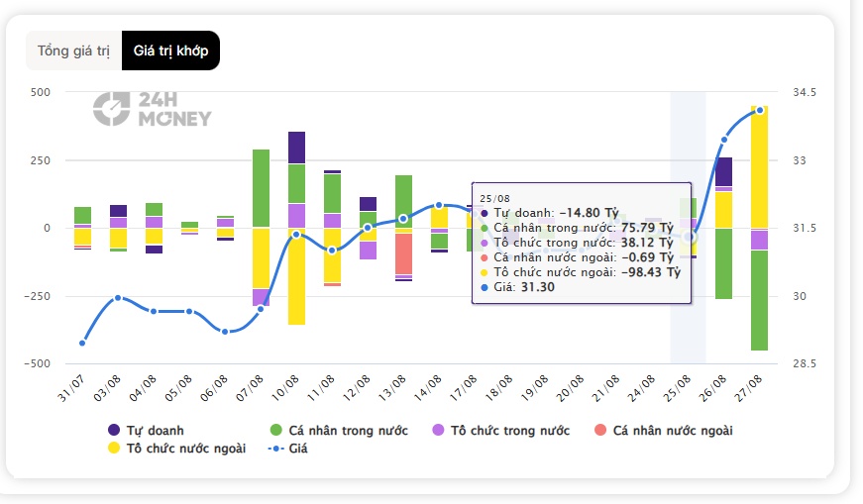Click the 20/08 date label on x-axis

(x=570, y=388)
